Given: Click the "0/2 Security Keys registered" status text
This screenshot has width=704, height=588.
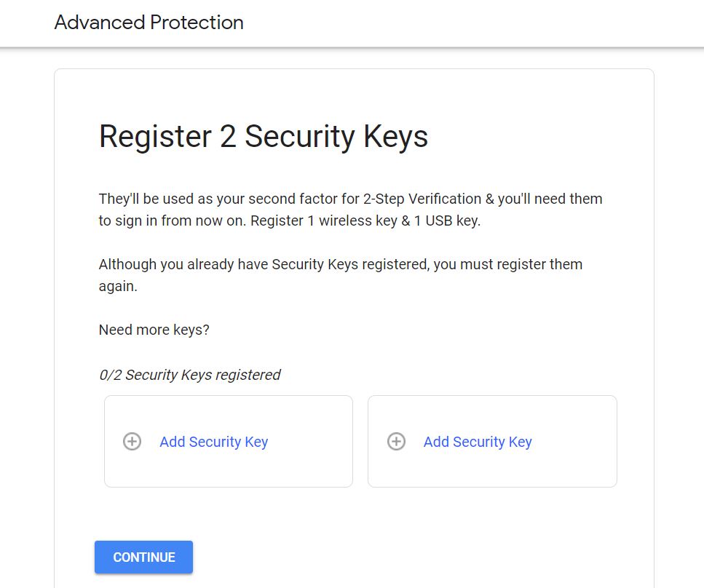Looking at the screenshot, I should click(189, 375).
